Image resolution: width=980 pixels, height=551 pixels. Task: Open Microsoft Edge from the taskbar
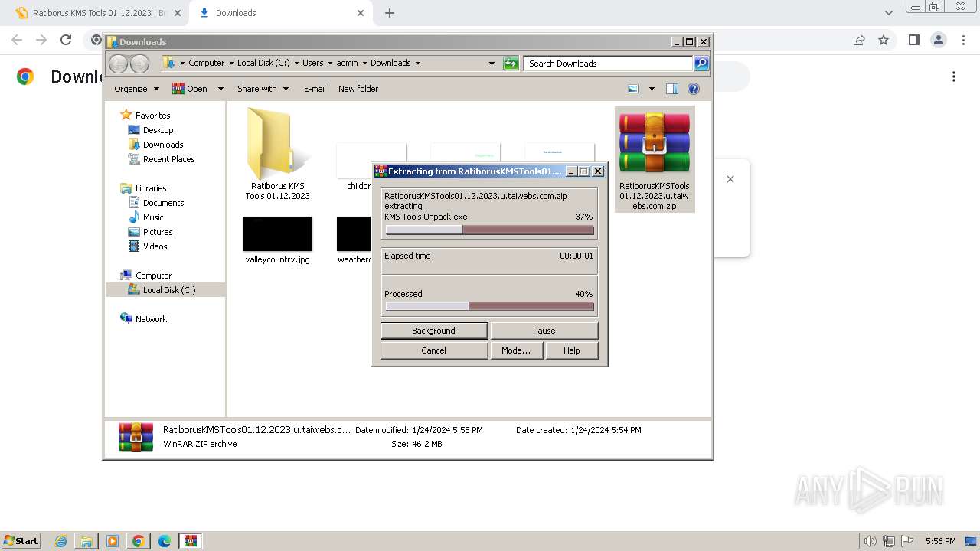click(x=165, y=541)
